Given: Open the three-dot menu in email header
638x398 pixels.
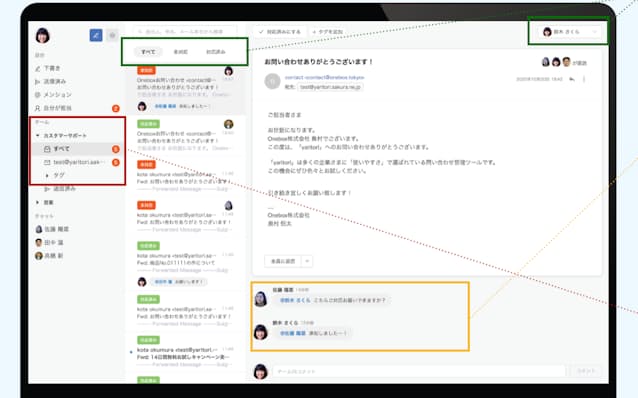Looking at the screenshot, I should click(x=584, y=79).
